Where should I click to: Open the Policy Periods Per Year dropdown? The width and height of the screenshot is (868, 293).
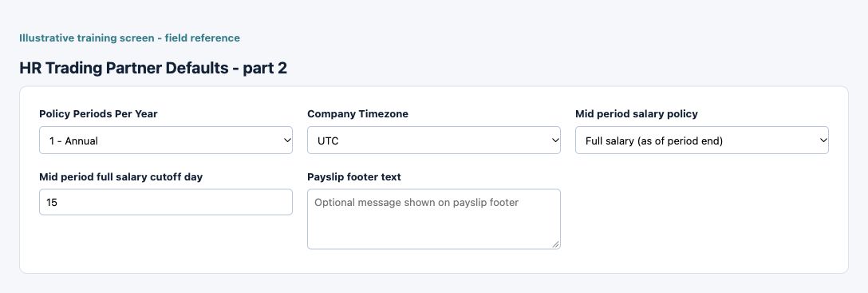pos(165,141)
